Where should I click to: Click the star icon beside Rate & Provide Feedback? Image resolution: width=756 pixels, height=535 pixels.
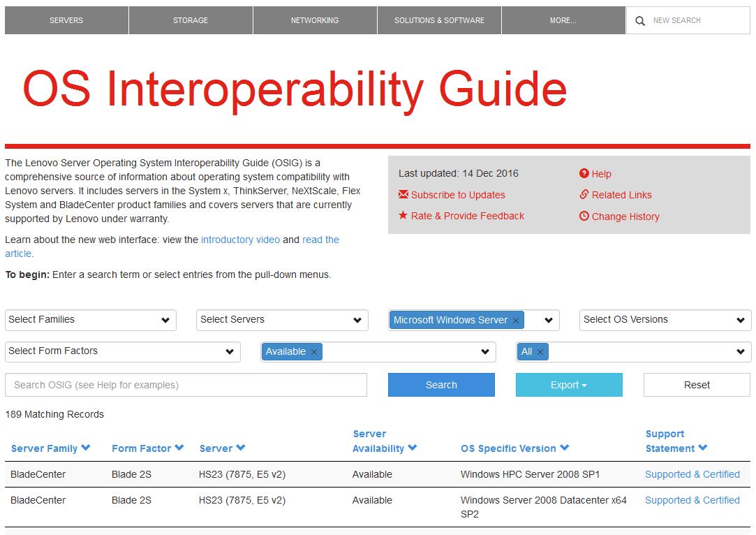tap(403, 216)
